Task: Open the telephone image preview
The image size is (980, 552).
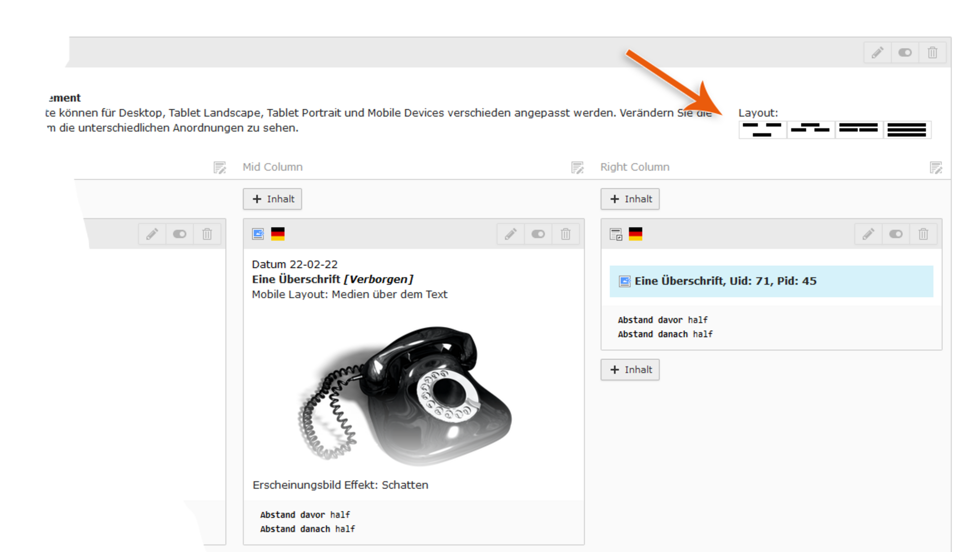Action: (405, 395)
